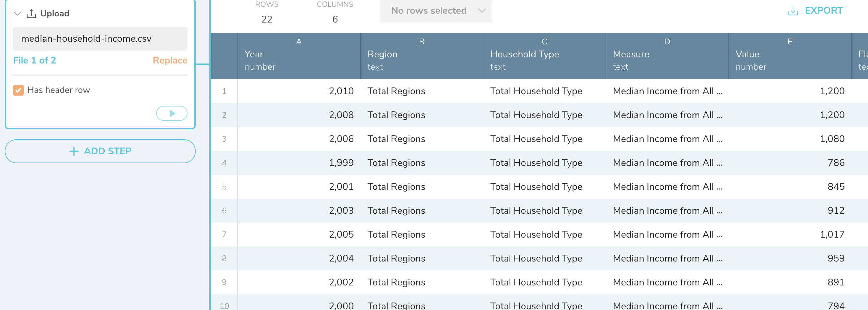Select the Year column header
Viewport: 868px width, 310px height.
point(299,56)
